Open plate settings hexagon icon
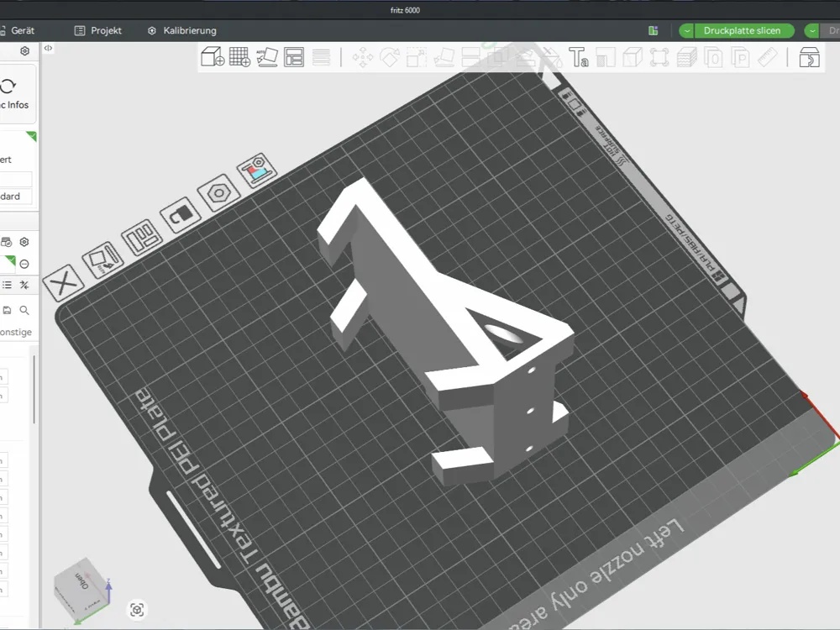 (x=218, y=192)
